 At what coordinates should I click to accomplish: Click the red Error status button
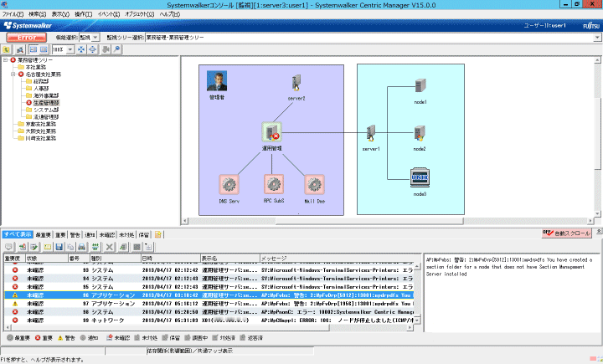click(27, 38)
